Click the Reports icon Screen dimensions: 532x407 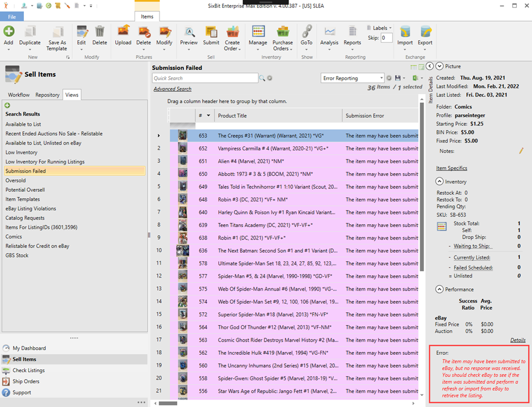click(x=352, y=31)
